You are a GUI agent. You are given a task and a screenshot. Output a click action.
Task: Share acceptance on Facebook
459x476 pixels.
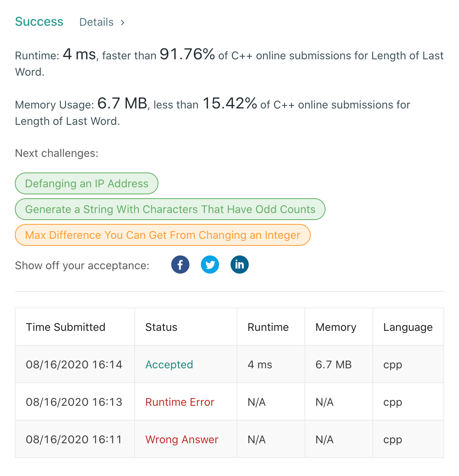pos(180,265)
